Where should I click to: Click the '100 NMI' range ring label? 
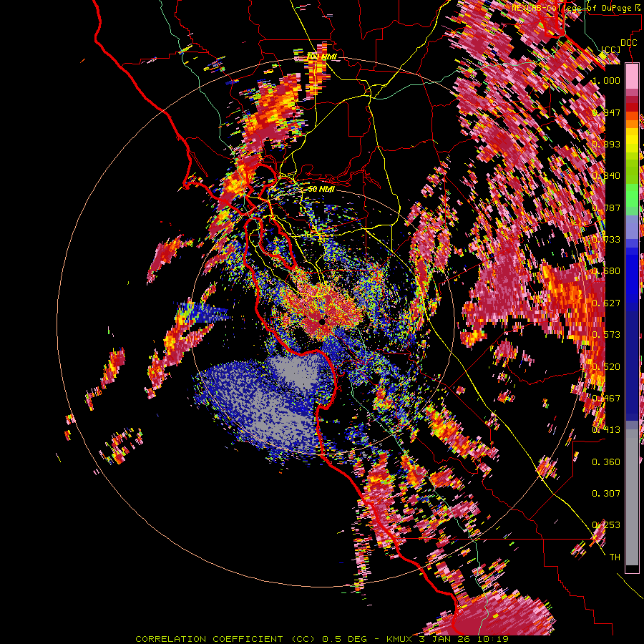tap(322, 57)
